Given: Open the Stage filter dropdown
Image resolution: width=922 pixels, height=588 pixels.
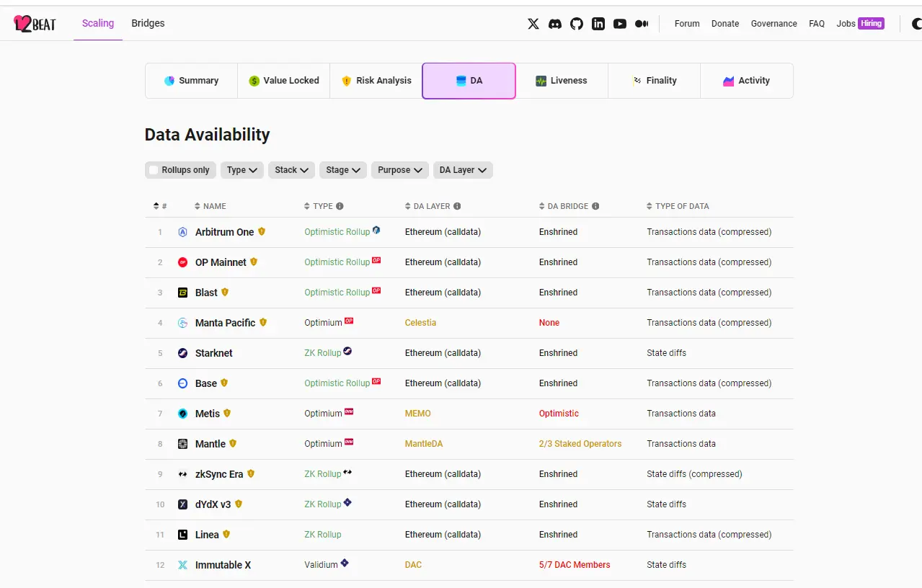Looking at the screenshot, I should pyautogui.click(x=343, y=170).
